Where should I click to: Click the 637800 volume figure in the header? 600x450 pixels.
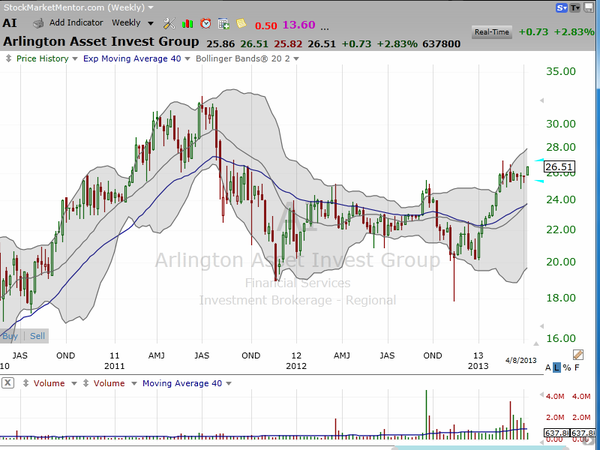pos(441,44)
